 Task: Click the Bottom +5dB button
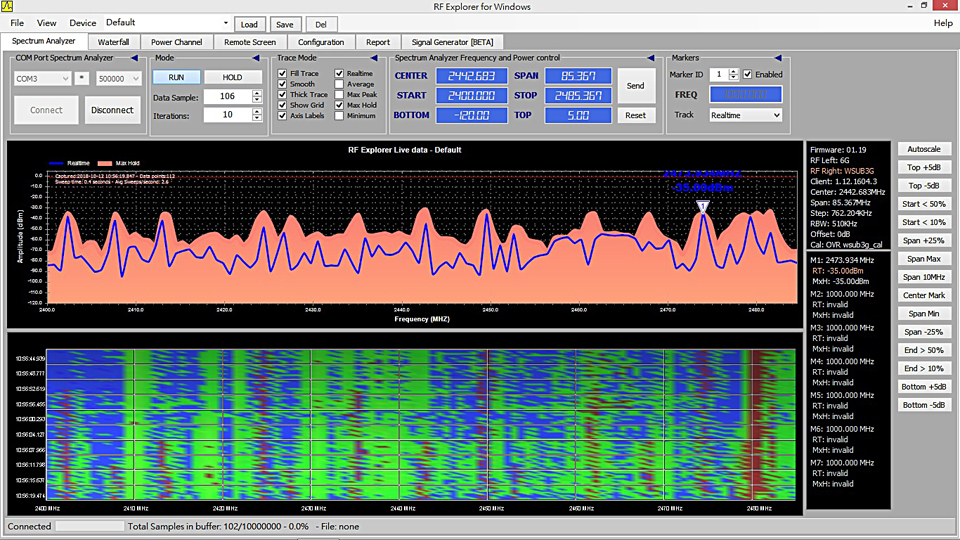[x=924, y=387]
